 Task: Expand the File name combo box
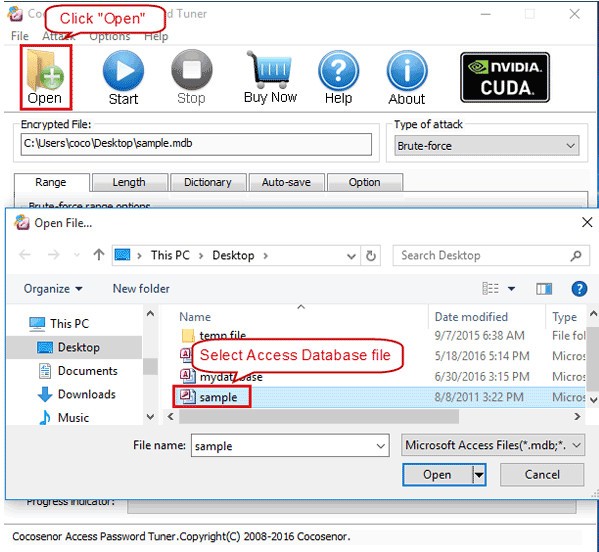[x=380, y=446]
